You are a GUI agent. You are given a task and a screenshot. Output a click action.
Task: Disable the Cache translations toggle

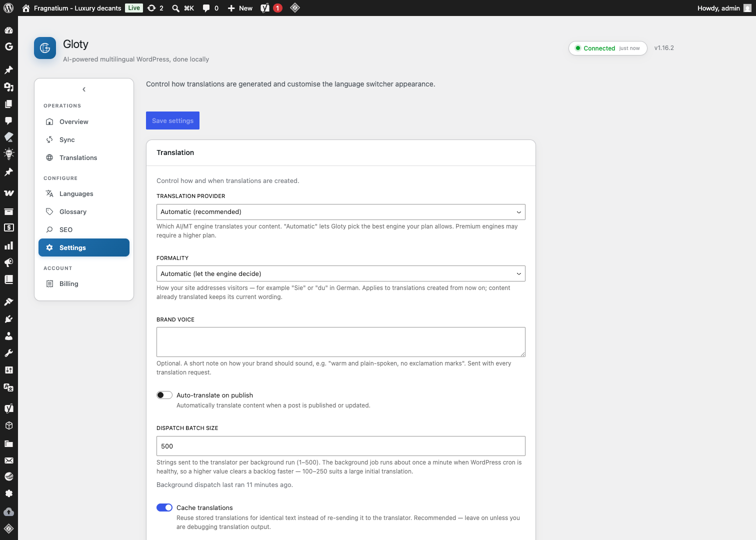[164, 507]
